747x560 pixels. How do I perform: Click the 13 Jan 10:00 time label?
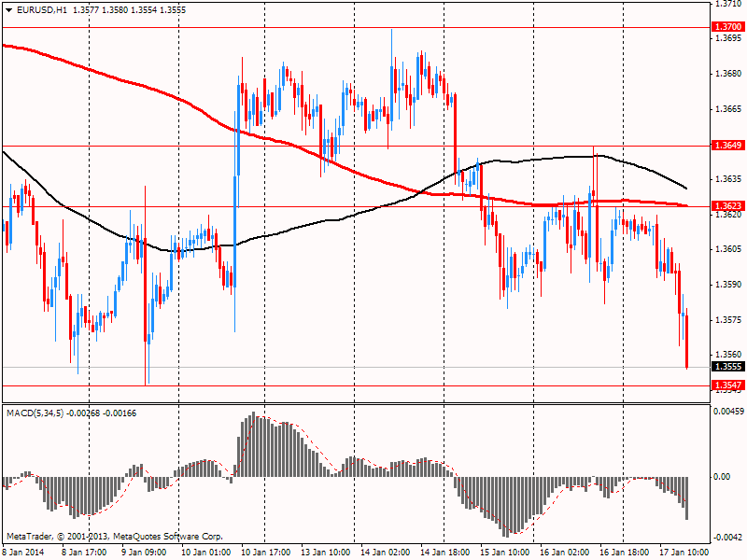click(x=324, y=552)
